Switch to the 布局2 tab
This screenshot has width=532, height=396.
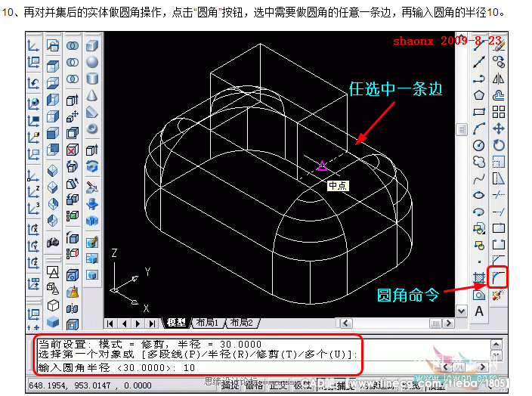pyautogui.click(x=241, y=323)
